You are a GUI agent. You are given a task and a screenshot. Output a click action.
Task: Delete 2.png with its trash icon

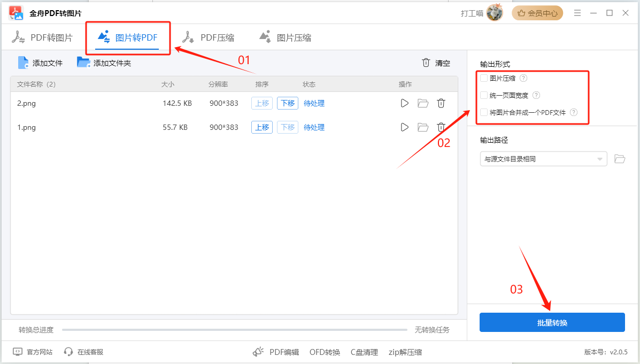[441, 103]
